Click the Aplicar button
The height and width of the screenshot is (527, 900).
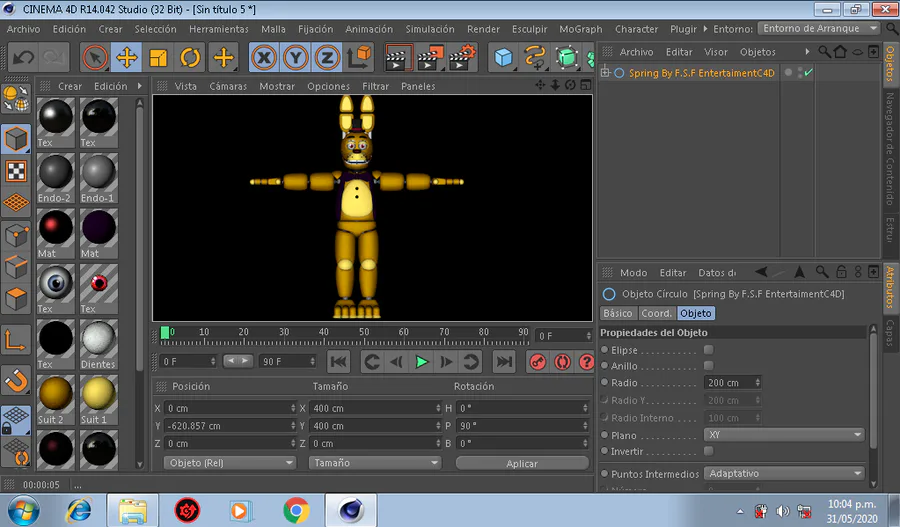coord(521,463)
